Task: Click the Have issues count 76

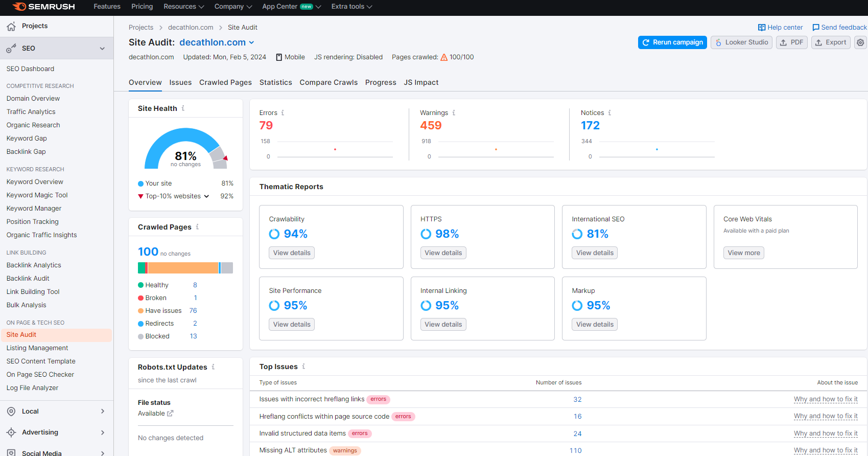Action: coord(193,311)
